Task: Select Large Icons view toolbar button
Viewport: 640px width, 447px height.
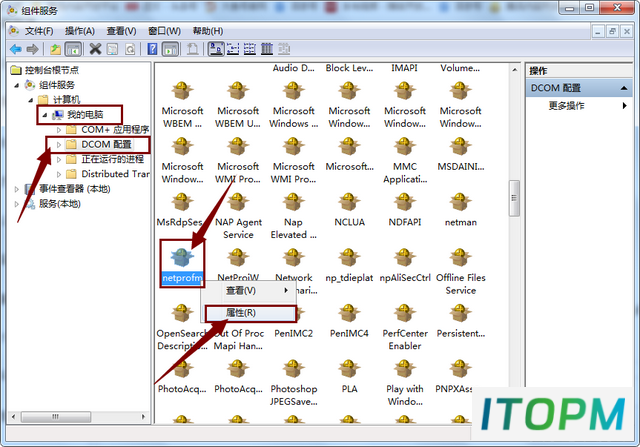Action: tap(216, 49)
